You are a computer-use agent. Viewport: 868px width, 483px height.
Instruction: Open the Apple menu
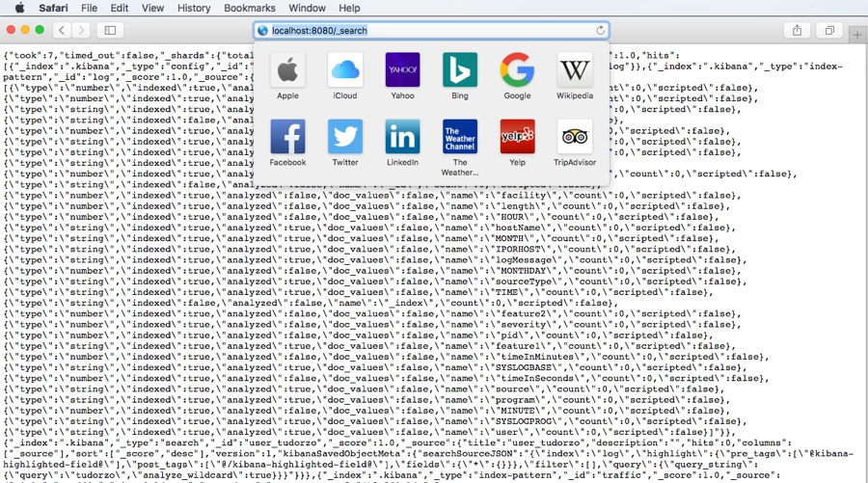click(x=20, y=8)
